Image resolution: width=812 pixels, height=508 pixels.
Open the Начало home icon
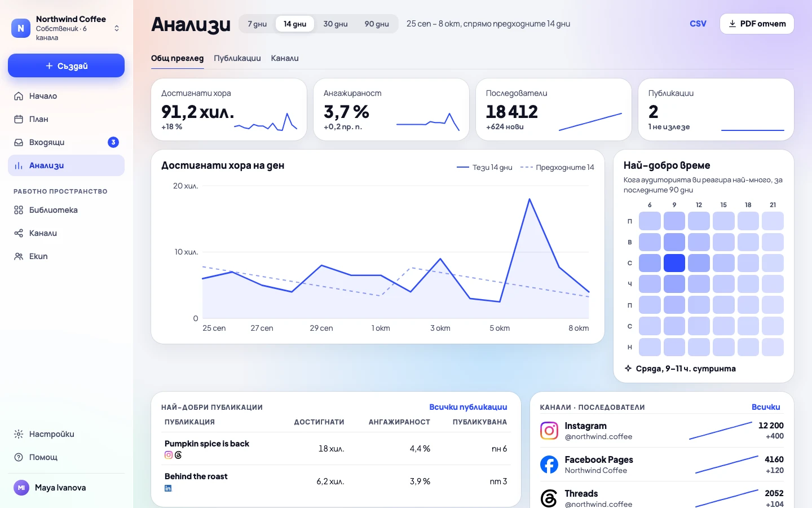[19, 96]
